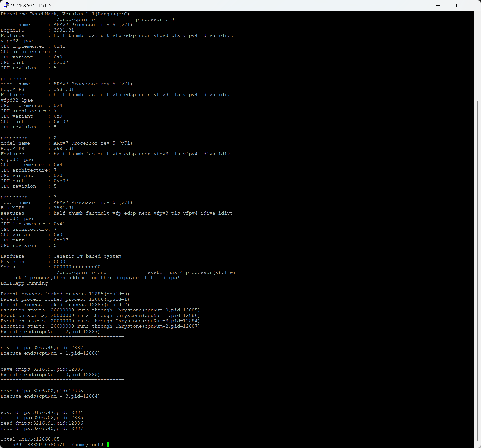Viewport: 481px width, 448px height.
Task: Click the Dhrystone BenchMark, Version 2.1 header line
Action: (x=65, y=14)
